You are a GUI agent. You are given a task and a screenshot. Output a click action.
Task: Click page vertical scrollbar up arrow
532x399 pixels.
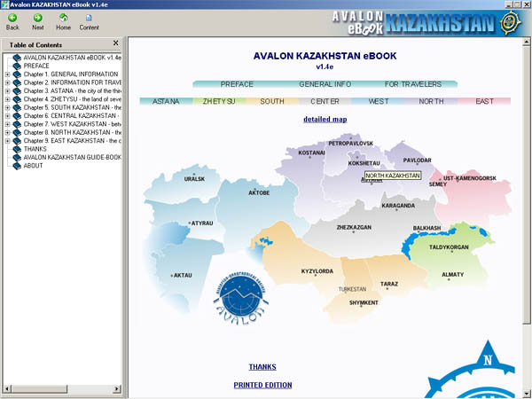coord(526,43)
